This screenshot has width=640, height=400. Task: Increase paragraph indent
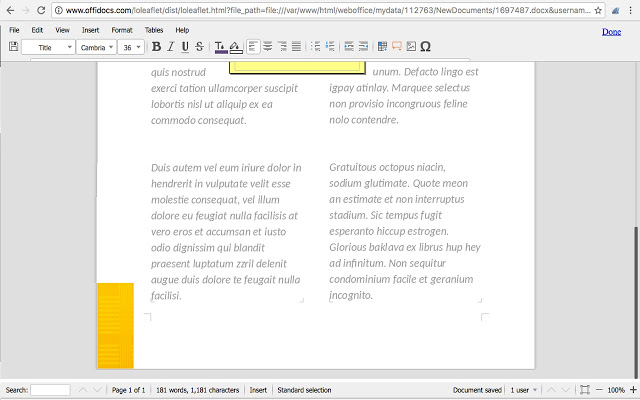pos(349,47)
